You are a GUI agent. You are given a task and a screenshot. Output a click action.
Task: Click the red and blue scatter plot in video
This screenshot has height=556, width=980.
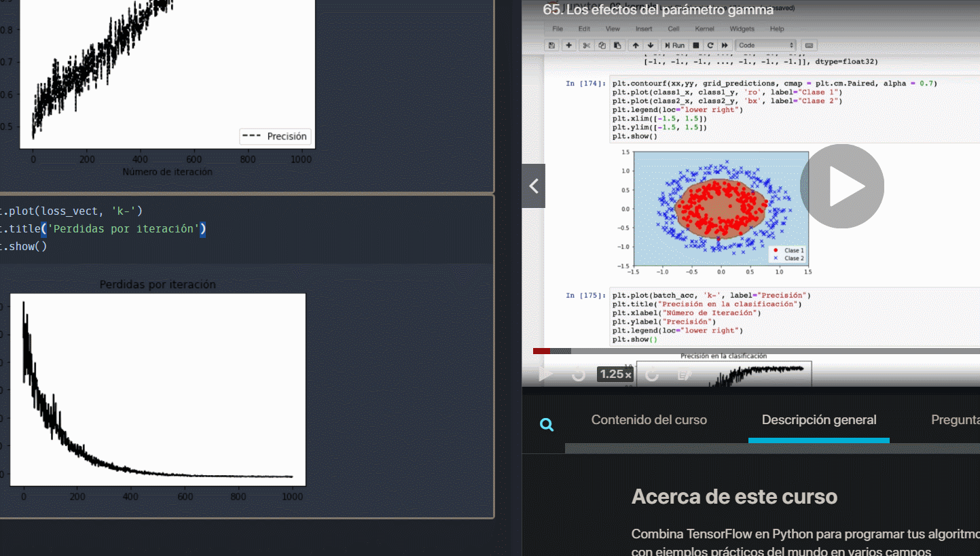721,209
